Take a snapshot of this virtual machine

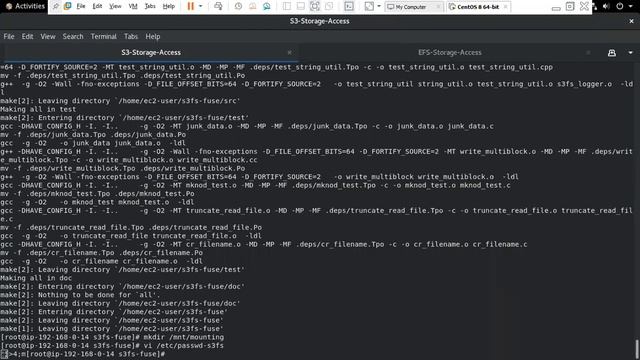238,7
